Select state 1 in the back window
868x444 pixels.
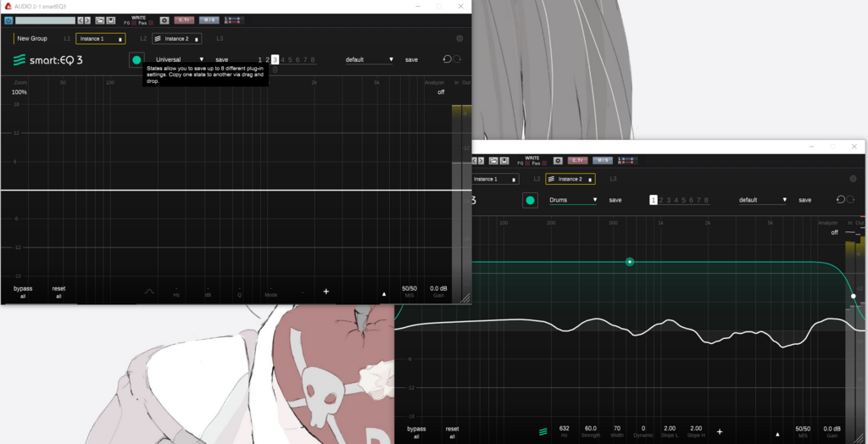654,200
